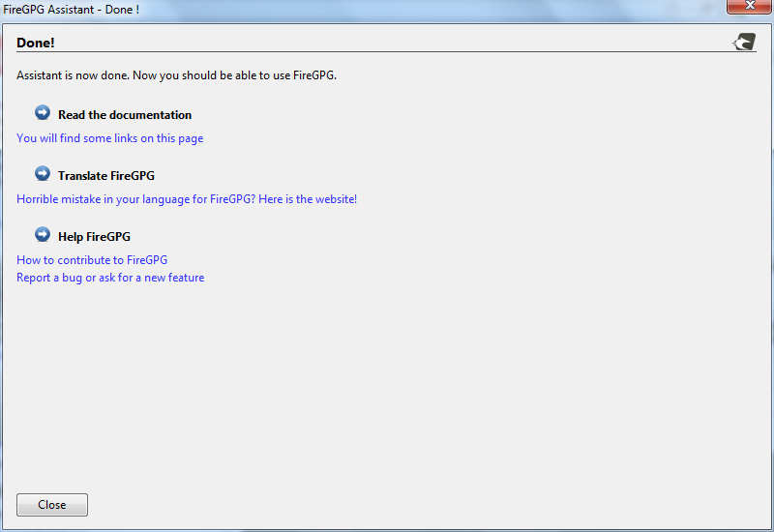Click the 'Assistant is now done' message

(x=176, y=75)
